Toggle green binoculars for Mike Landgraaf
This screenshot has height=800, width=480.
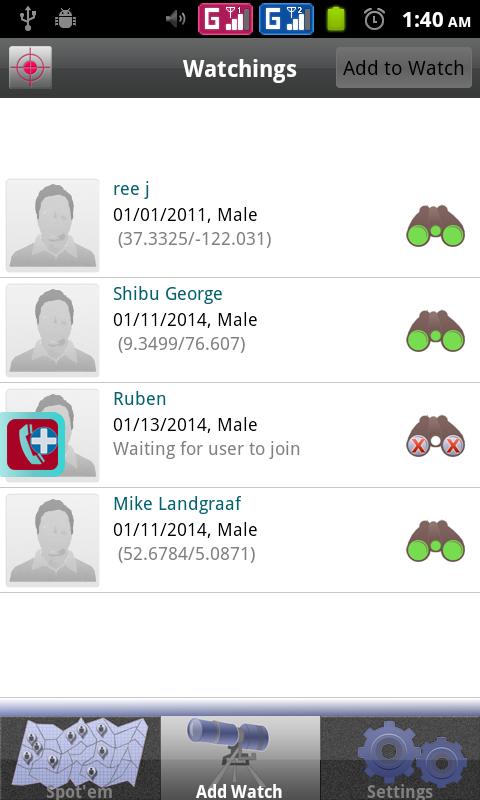point(435,541)
